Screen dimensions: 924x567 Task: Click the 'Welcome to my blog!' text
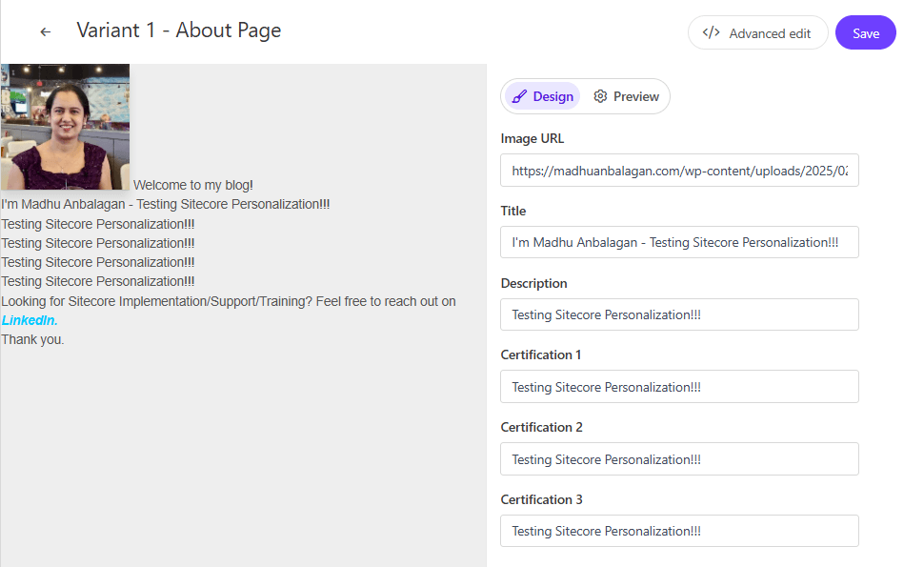[x=193, y=185]
